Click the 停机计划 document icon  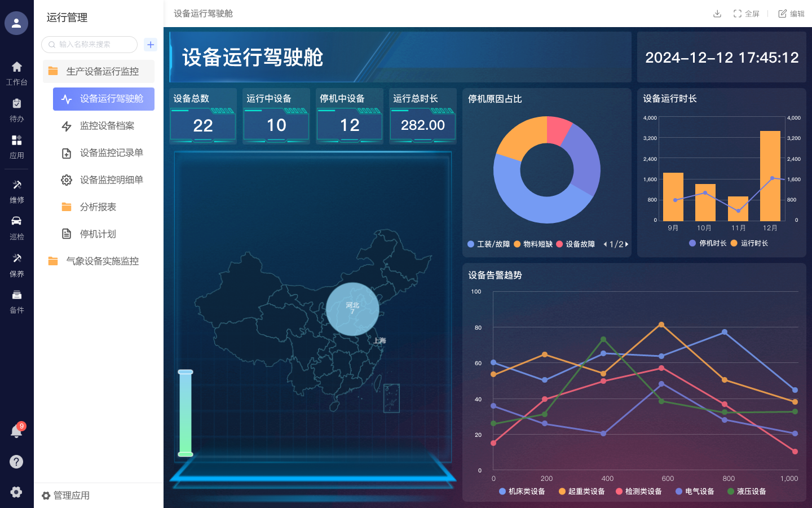coord(67,234)
